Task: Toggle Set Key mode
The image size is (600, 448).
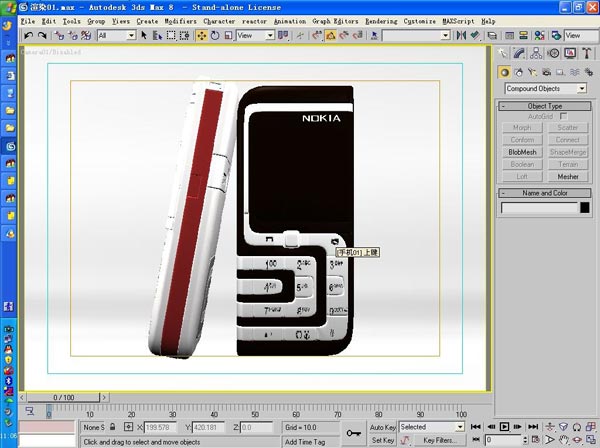Action: click(x=382, y=440)
